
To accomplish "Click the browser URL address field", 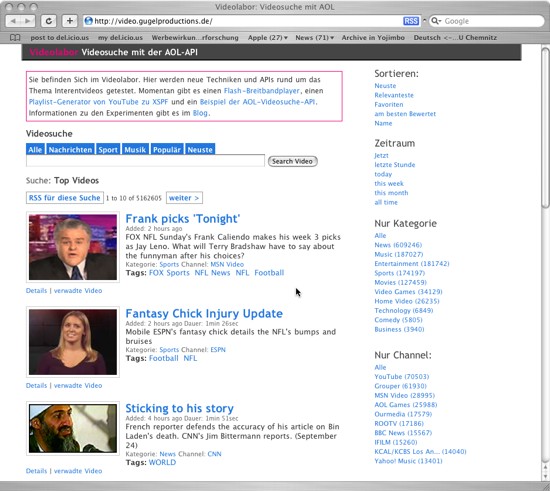I will [246, 21].
